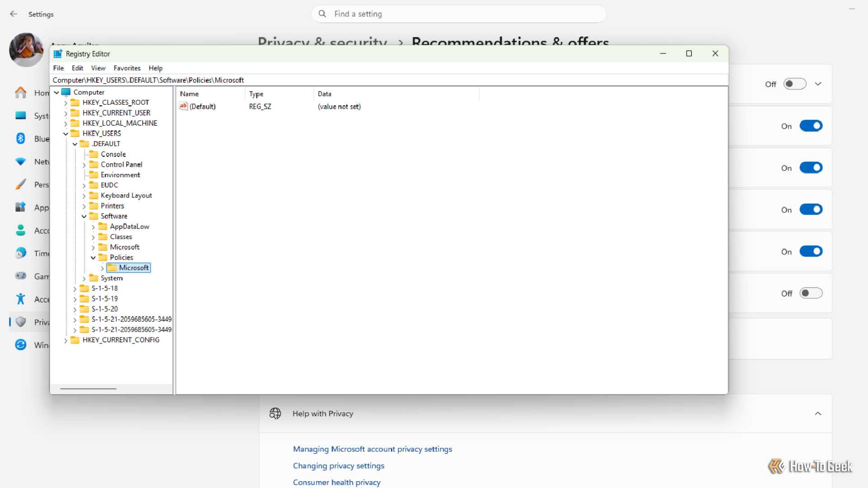Click the (Default) string value icon
This screenshot has width=868, height=488.
(x=183, y=106)
